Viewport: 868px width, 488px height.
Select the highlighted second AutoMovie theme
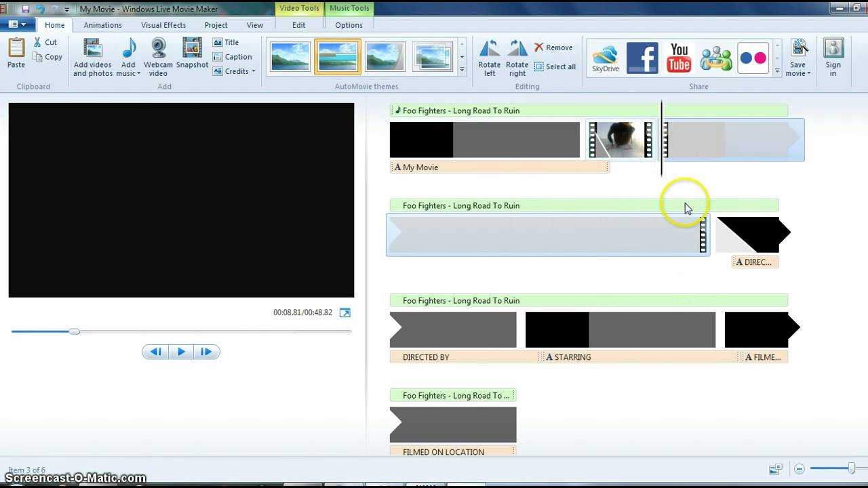(x=337, y=57)
